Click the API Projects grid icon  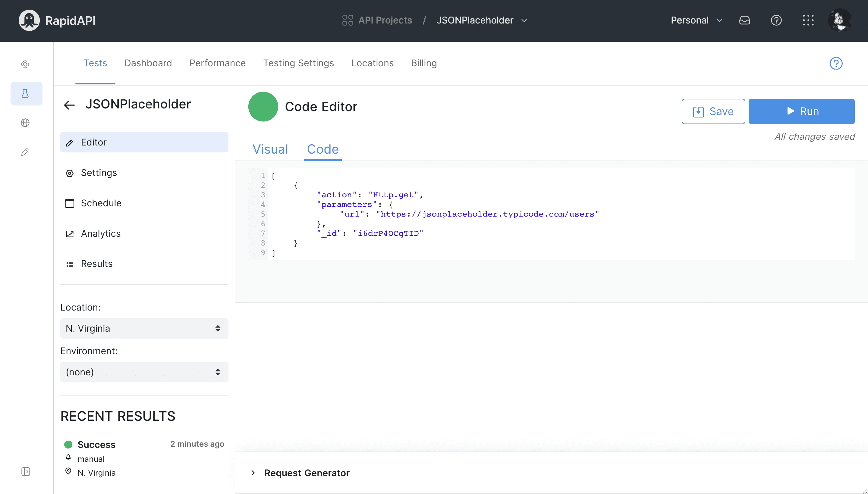point(348,20)
